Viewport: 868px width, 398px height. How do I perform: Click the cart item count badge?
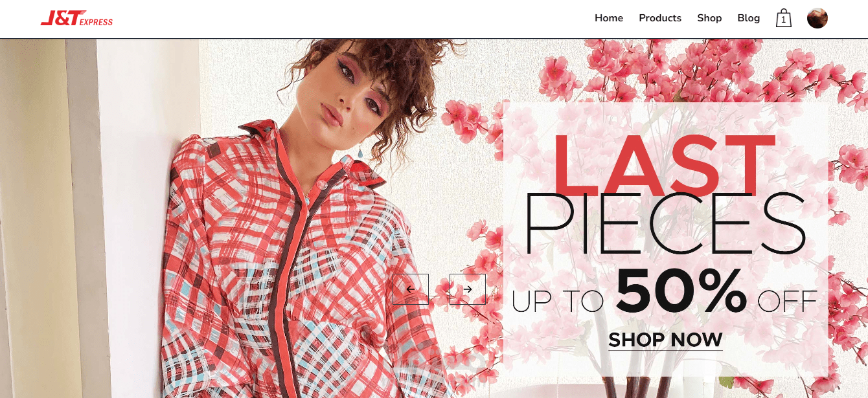coord(784,21)
